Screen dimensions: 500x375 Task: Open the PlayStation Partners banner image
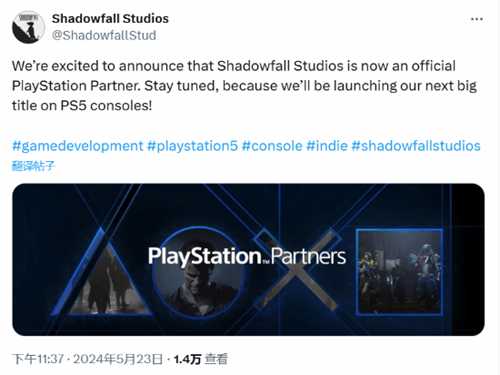point(248,260)
